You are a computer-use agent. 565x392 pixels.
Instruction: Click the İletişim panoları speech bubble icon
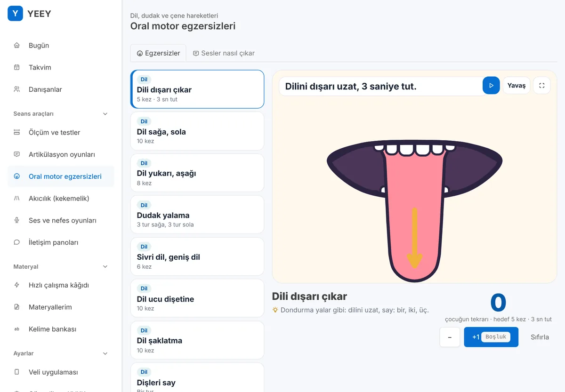[x=17, y=242]
